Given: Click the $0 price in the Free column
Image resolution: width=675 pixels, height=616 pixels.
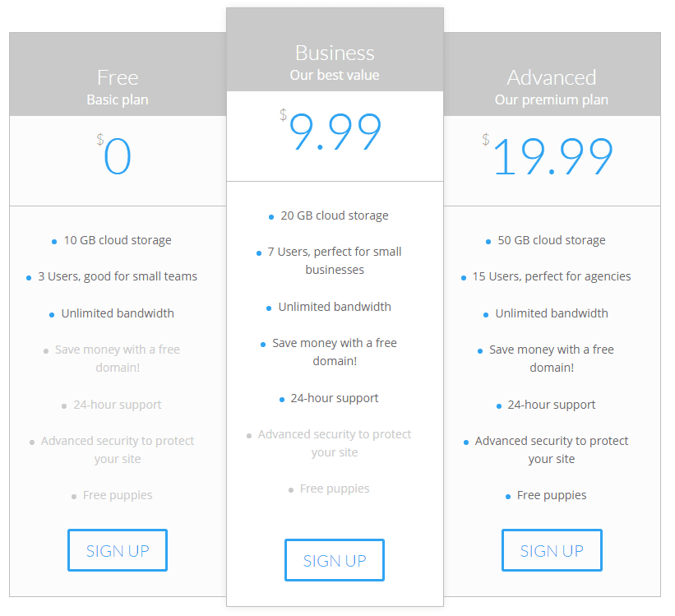Looking at the screenshot, I should point(117,156).
